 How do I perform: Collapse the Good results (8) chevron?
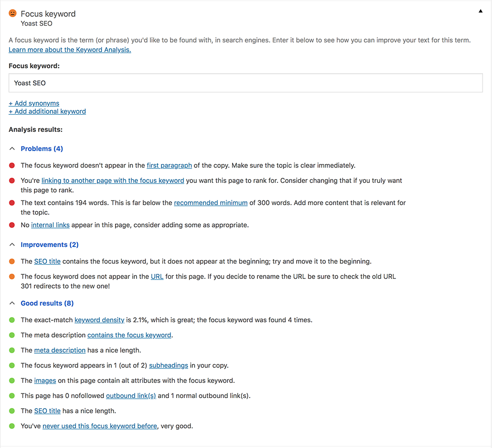click(12, 303)
